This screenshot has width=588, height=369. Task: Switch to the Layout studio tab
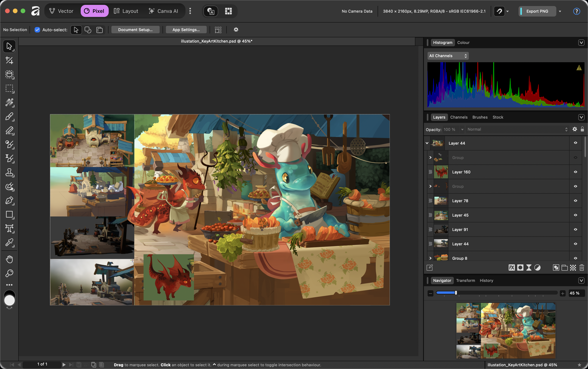[126, 11]
